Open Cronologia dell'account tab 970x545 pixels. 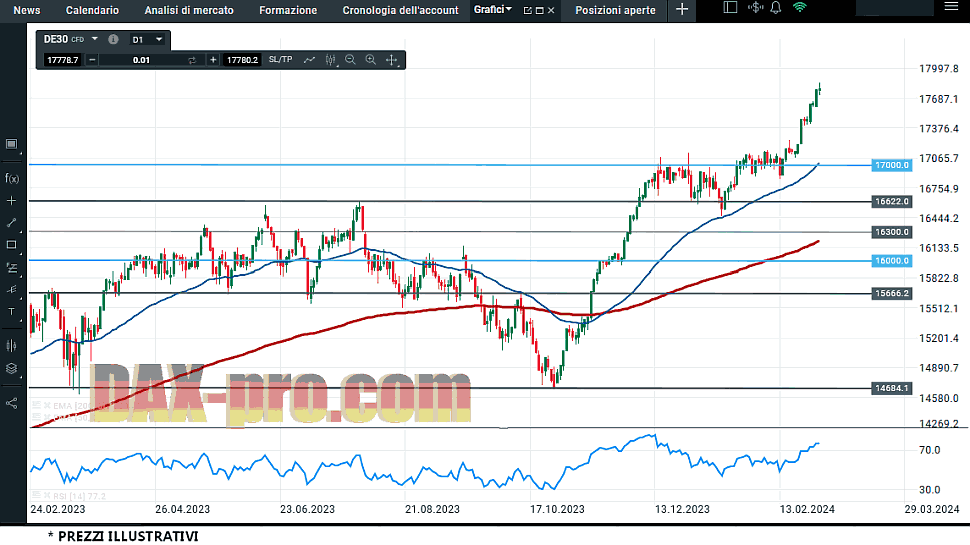400,11
